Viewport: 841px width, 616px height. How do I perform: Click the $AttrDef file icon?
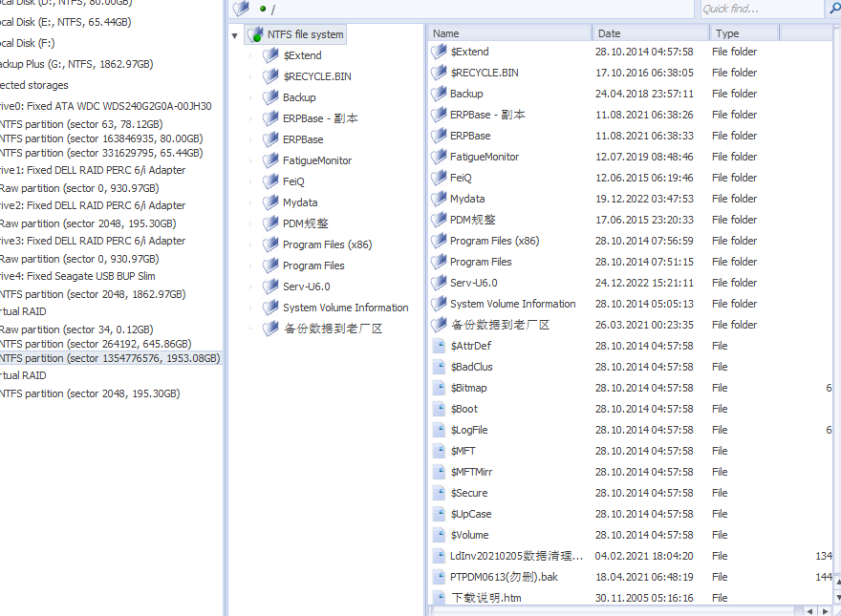(x=439, y=346)
